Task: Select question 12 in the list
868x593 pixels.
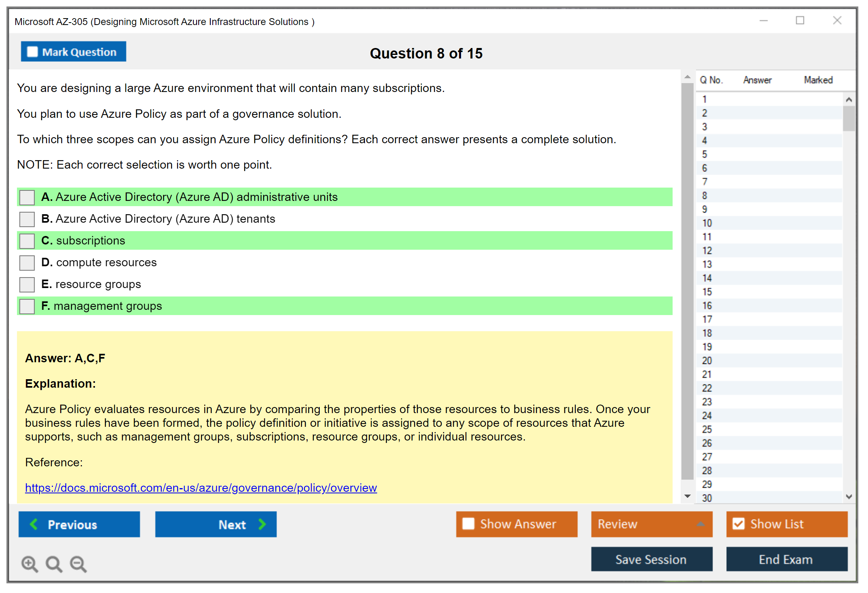Action: [x=707, y=251]
